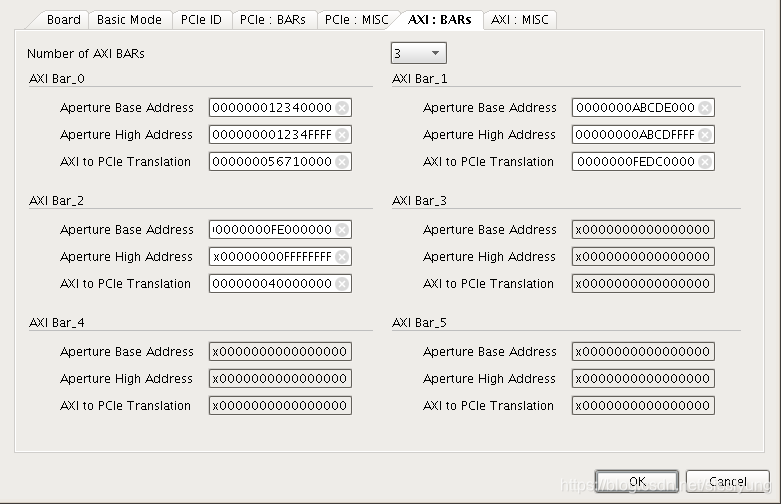Click the 'AXI Bar_3' group heading
Image resolution: width=781 pixels, height=504 pixels.
click(x=419, y=201)
